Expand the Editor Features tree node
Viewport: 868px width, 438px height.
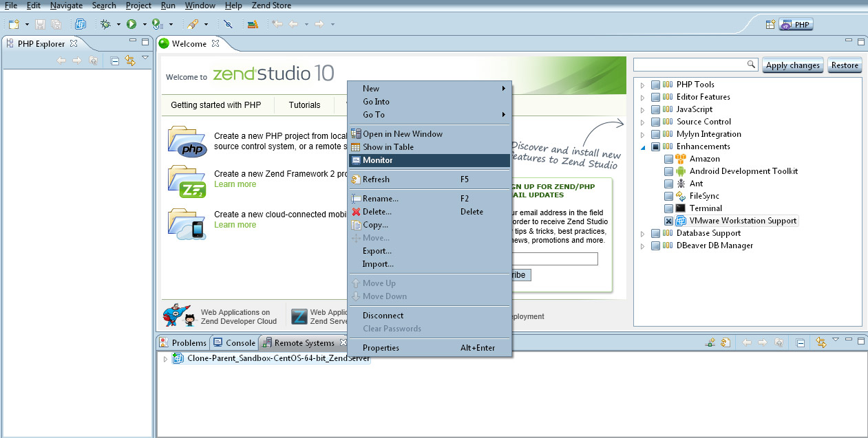[x=643, y=98]
